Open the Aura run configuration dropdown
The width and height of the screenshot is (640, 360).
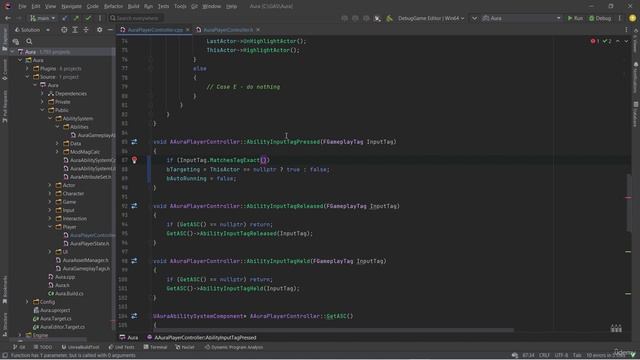pos(521,18)
